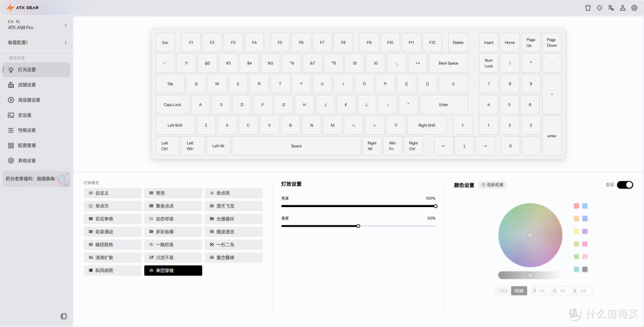Select the 单点灭 lighting mode icon
Image resolution: width=644 pixels, height=327 pixels.
[91, 206]
